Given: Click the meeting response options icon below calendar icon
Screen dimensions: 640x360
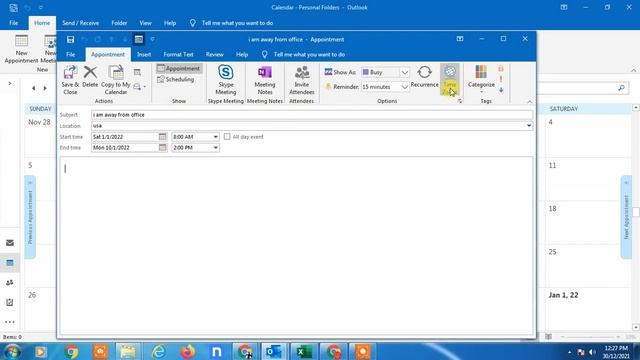Looking at the screenshot, I should pyautogui.click(x=139, y=87).
